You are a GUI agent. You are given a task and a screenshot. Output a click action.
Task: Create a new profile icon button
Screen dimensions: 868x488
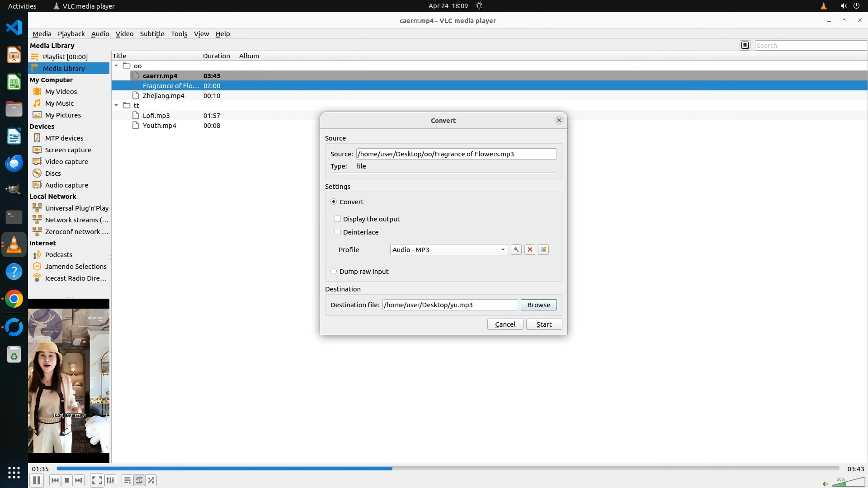(543, 250)
